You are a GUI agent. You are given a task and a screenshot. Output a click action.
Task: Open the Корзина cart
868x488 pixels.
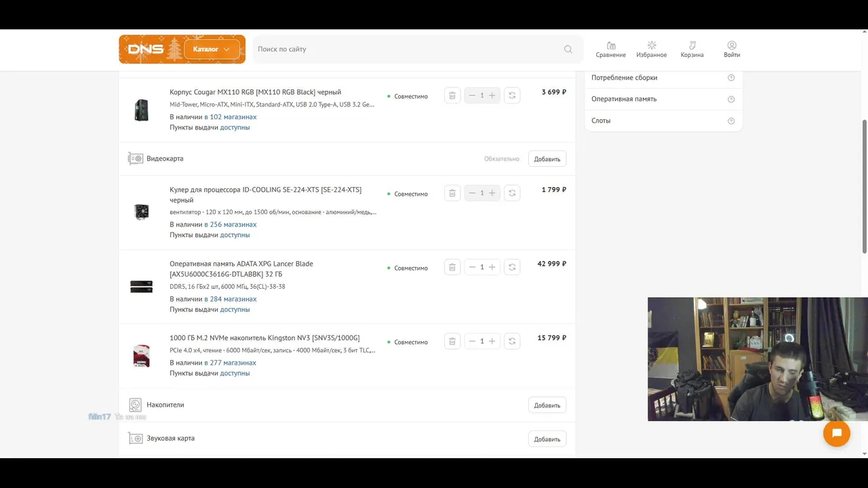tap(692, 49)
